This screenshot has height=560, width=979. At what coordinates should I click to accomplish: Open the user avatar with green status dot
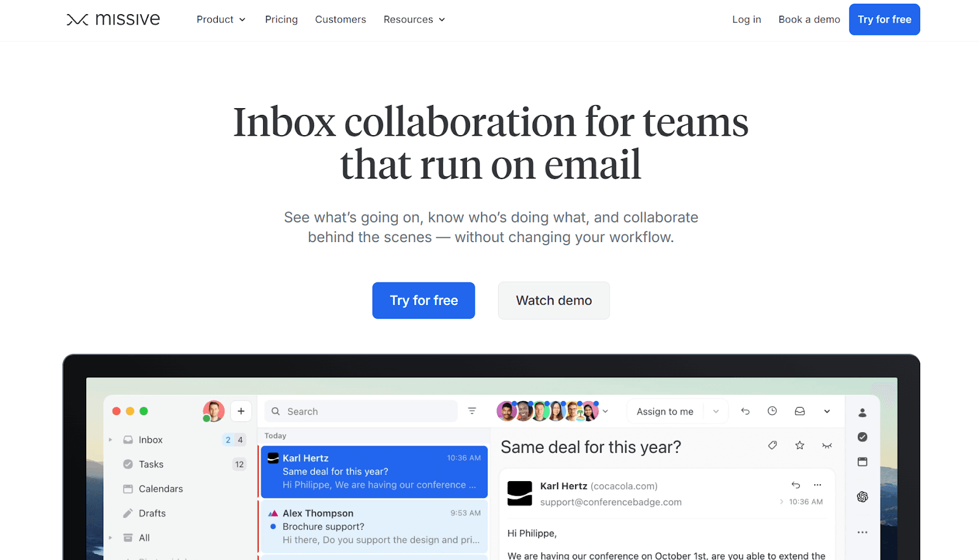coord(214,411)
